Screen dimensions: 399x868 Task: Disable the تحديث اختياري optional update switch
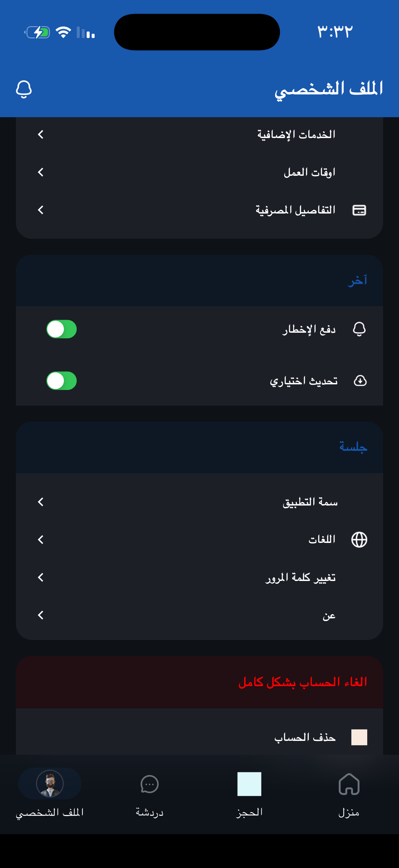(x=62, y=381)
